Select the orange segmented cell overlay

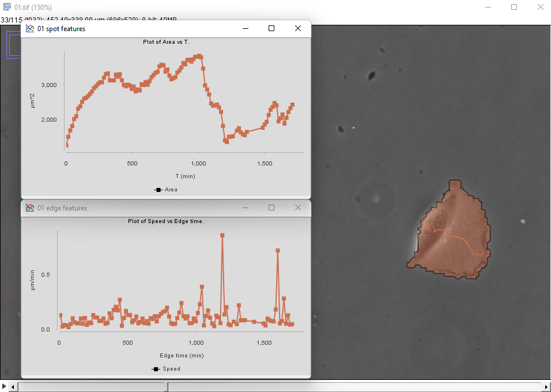click(x=455, y=242)
